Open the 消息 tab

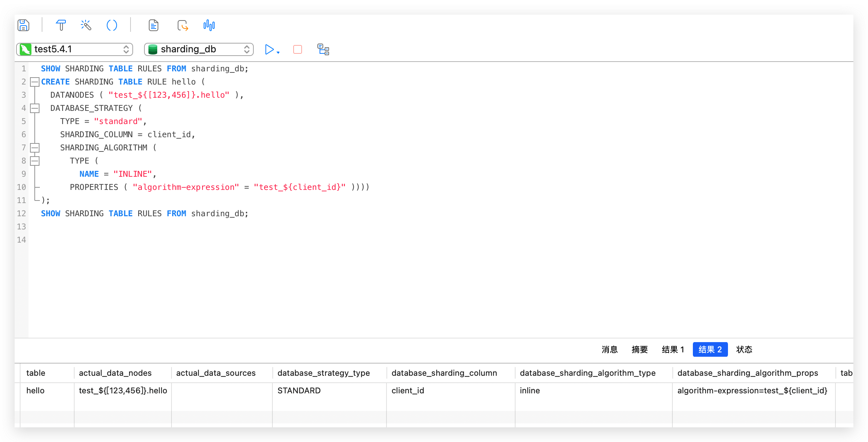(609, 349)
